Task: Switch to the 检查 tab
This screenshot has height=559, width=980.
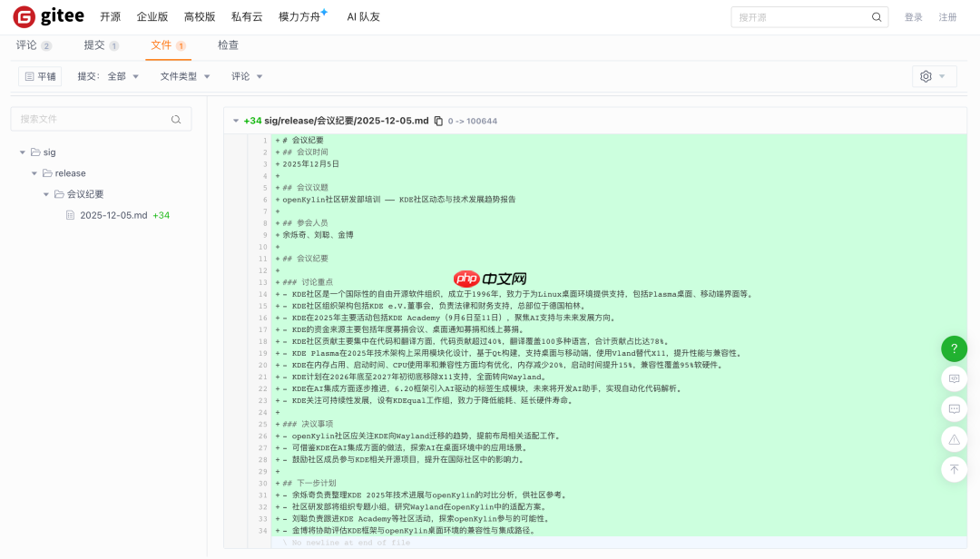Action: (228, 45)
